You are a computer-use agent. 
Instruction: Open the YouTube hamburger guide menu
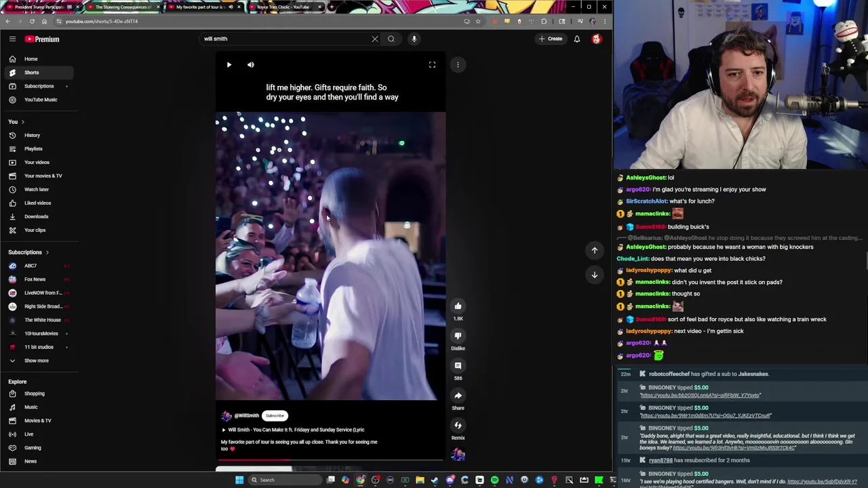[x=12, y=39]
